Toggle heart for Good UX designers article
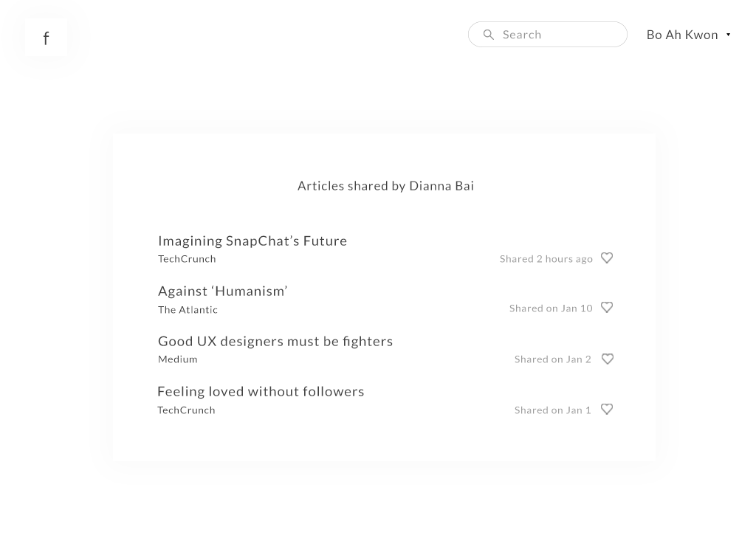Viewport: 756px width, 552px height. (x=608, y=359)
